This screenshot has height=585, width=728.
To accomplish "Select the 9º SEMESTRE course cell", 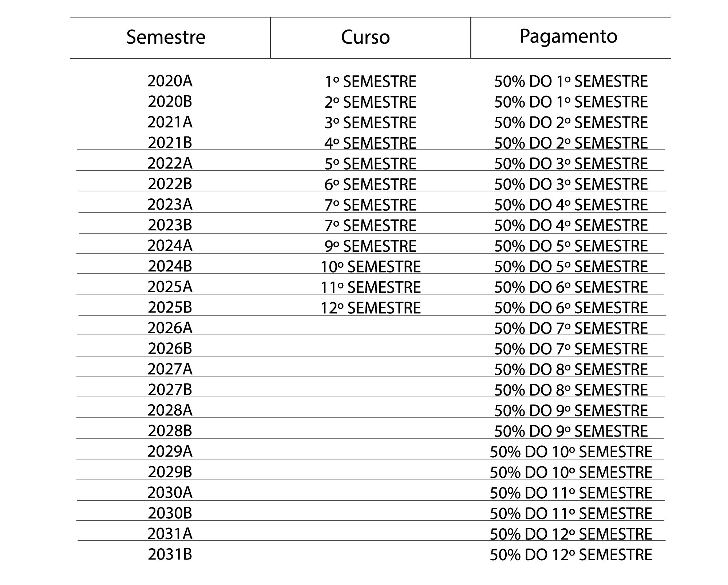I will click(371, 246).
